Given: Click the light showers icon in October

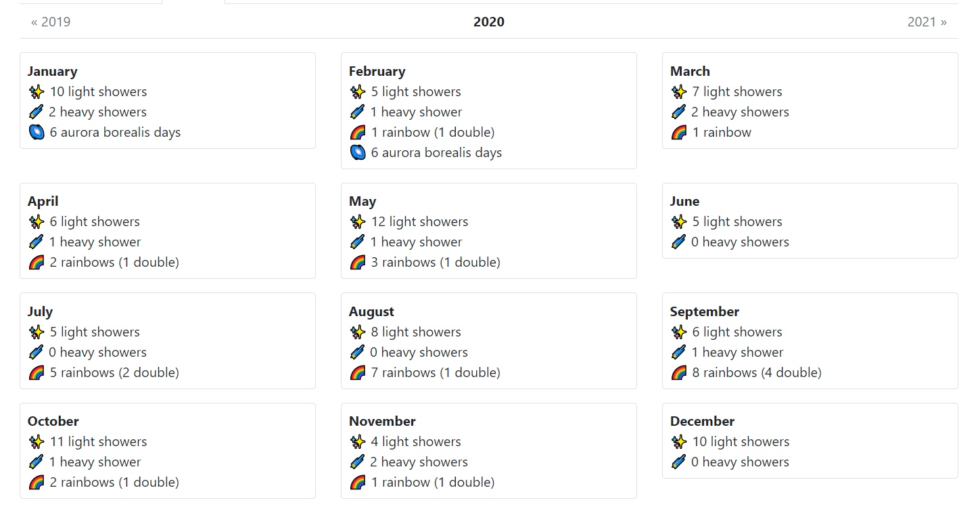Looking at the screenshot, I should [x=37, y=442].
